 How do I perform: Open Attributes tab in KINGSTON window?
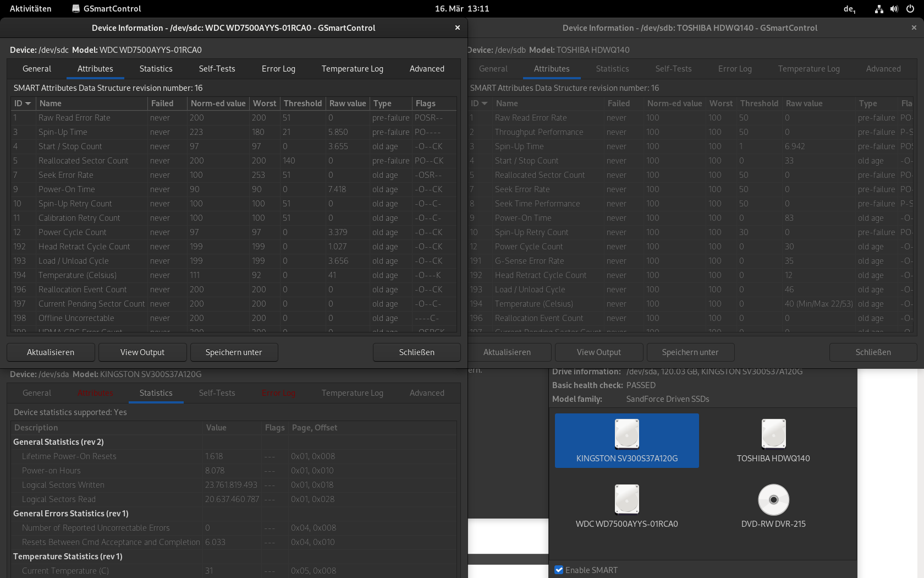click(95, 393)
